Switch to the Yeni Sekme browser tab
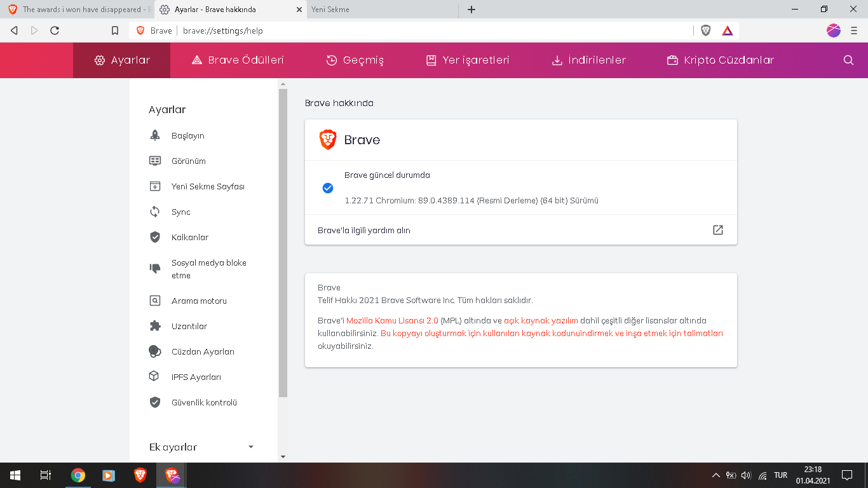Viewport: 868px width, 488px height. (381, 10)
